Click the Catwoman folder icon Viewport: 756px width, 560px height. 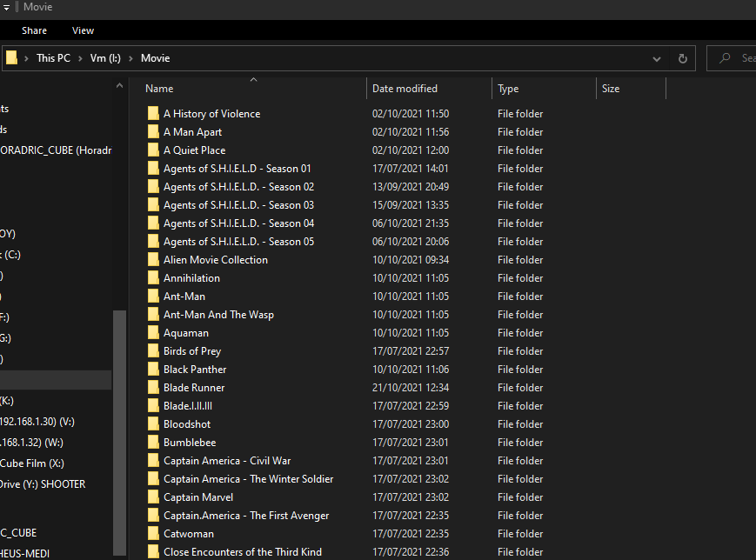click(153, 534)
